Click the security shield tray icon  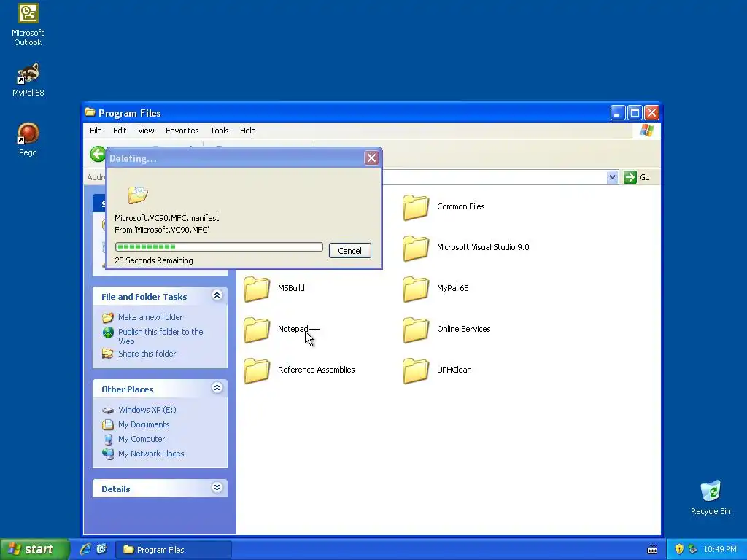679,549
